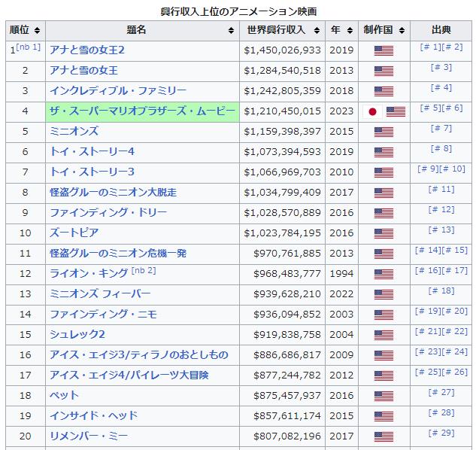Click the US flag in リメンバー・ミー row
476x450 pixels.
click(x=384, y=437)
